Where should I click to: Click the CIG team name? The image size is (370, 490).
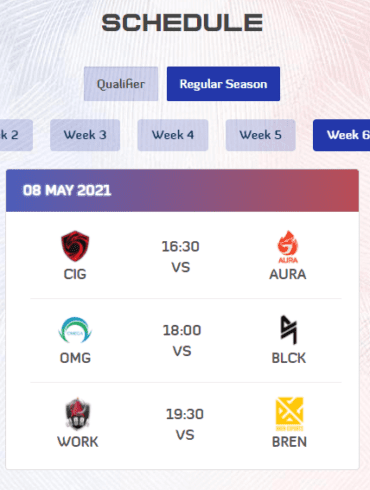75,274
